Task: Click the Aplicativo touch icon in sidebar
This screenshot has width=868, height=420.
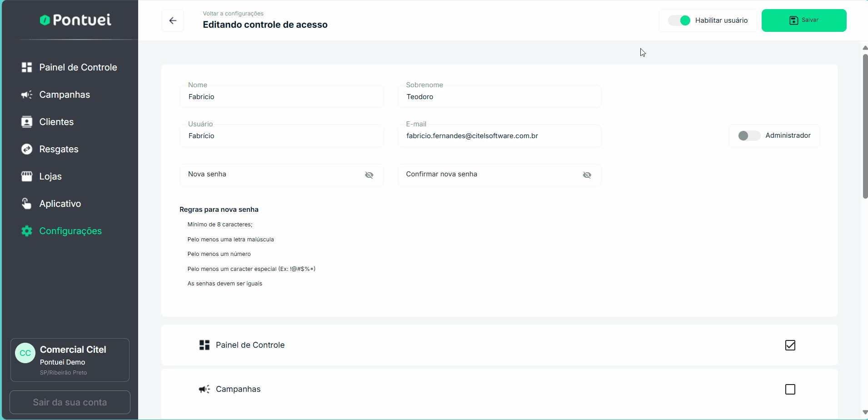Action: pyautogui.click(x=27, y=204)
